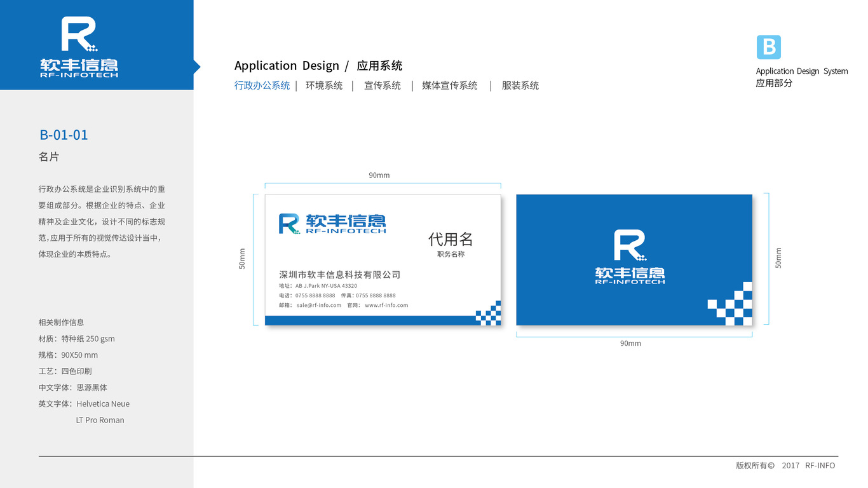The height and width of the screenshot is (488, 868).
Task: Click the Application Design / 应用系统 heading
Action: 318,65
